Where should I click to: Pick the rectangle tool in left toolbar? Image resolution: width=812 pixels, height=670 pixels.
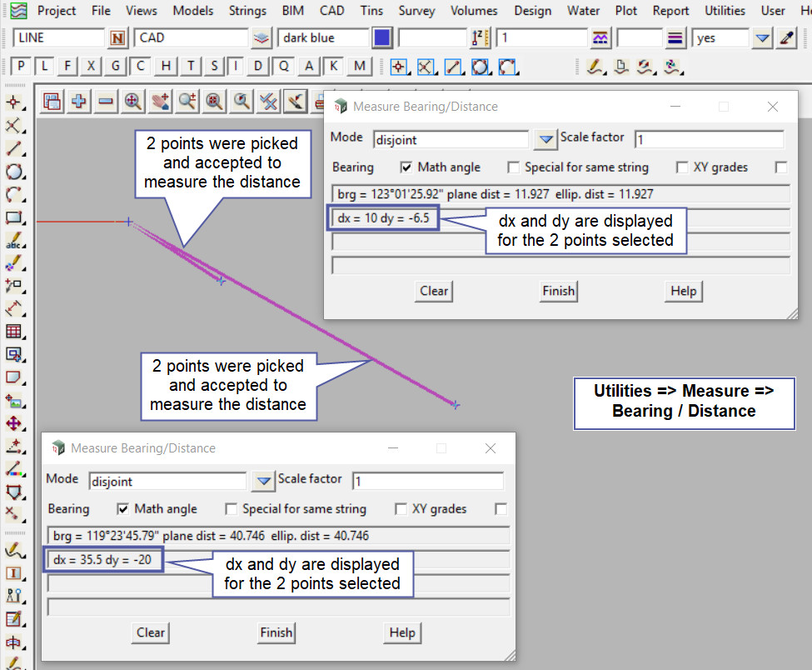[x=13, y=217]
